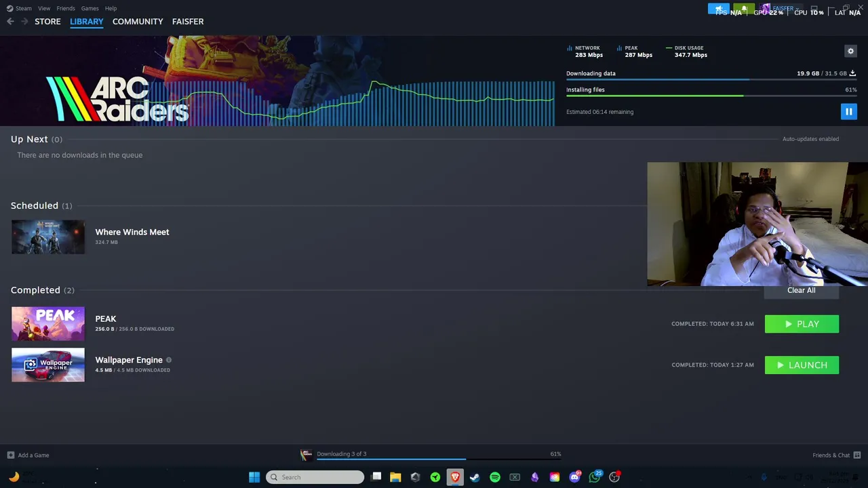The image size is (868, 488).
Task: Click the download icon beside 31.5 GB
Action: [852, 73]
